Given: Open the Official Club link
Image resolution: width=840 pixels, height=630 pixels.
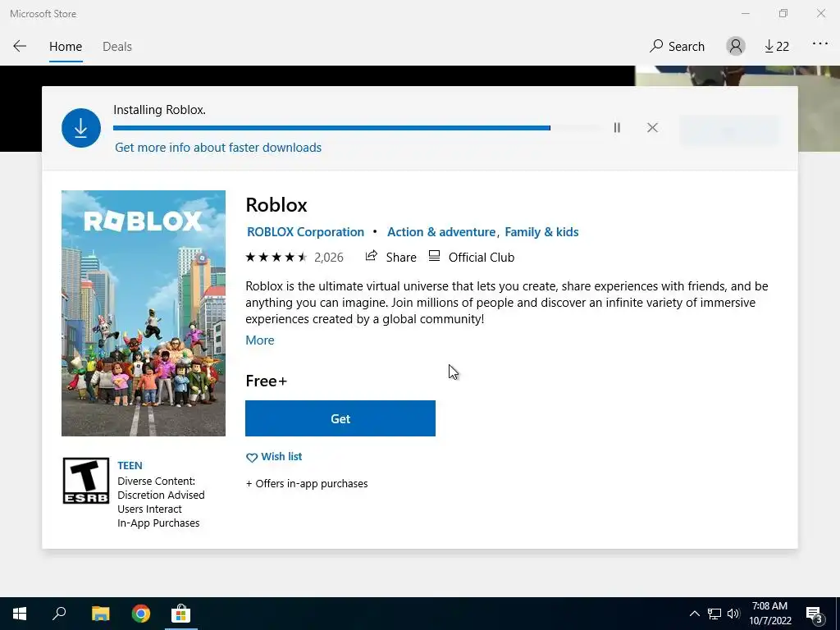Looking at the screenshot, I should [472, 257].
